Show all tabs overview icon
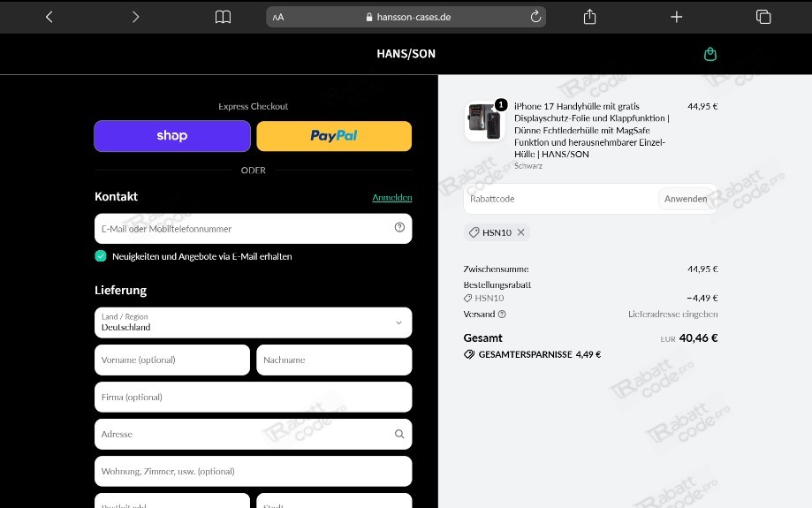This screenshot has width=812, height=508. point(763,17)
